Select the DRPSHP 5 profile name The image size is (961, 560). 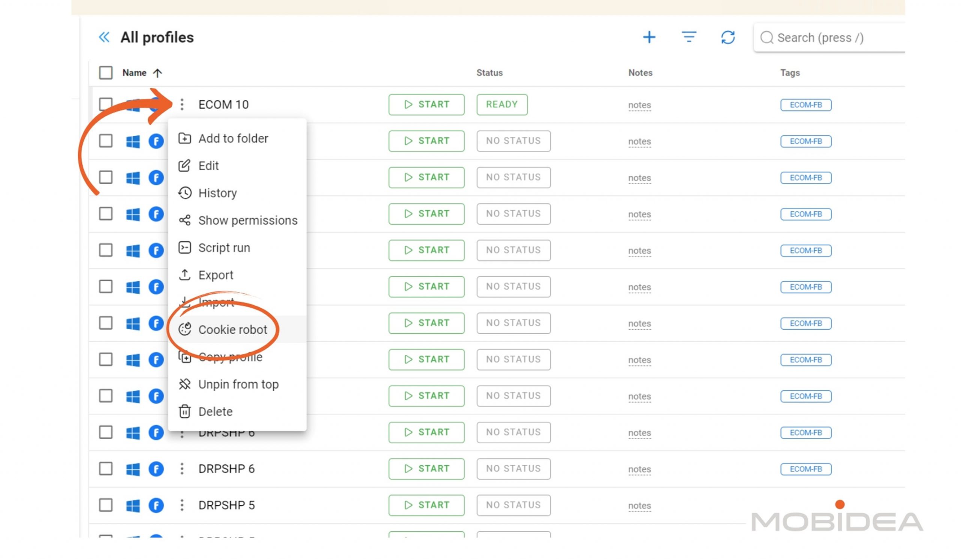coord(226,505)
